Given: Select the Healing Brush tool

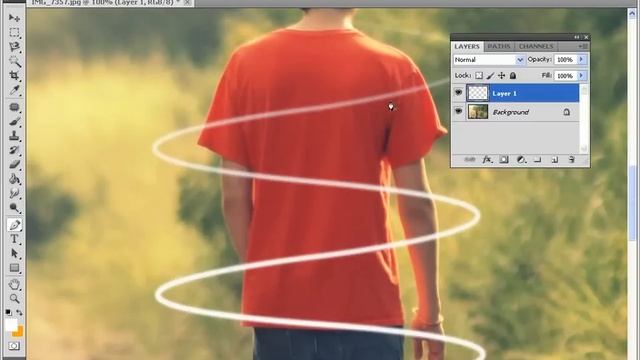Looking at the screenshot, I should (14, 107).
